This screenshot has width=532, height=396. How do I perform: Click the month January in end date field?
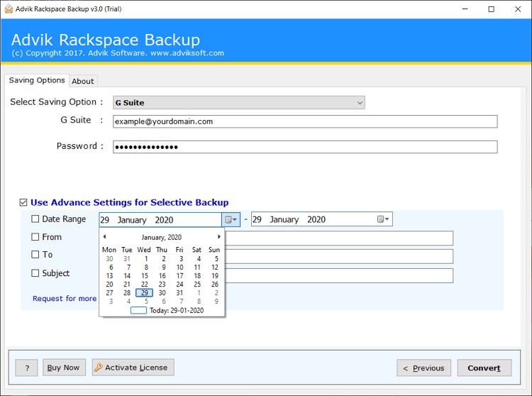point(284,219)
